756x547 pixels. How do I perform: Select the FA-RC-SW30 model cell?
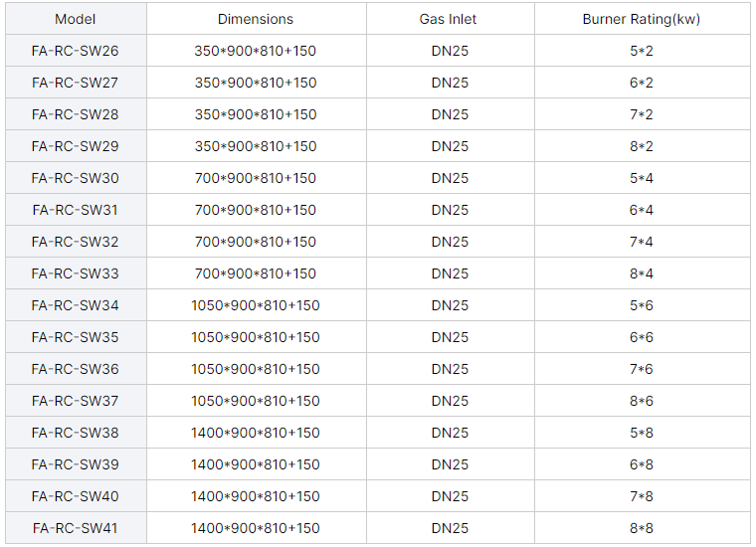(76, 178)
